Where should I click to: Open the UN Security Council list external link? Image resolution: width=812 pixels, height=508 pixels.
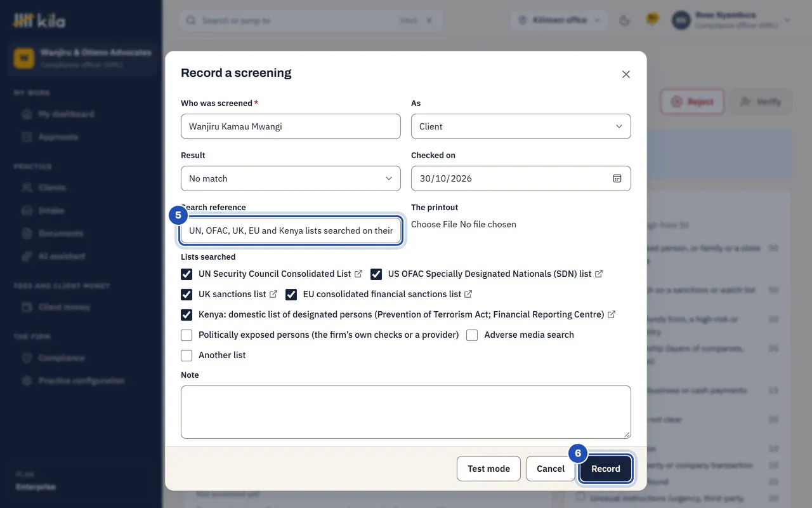[358, 274]
